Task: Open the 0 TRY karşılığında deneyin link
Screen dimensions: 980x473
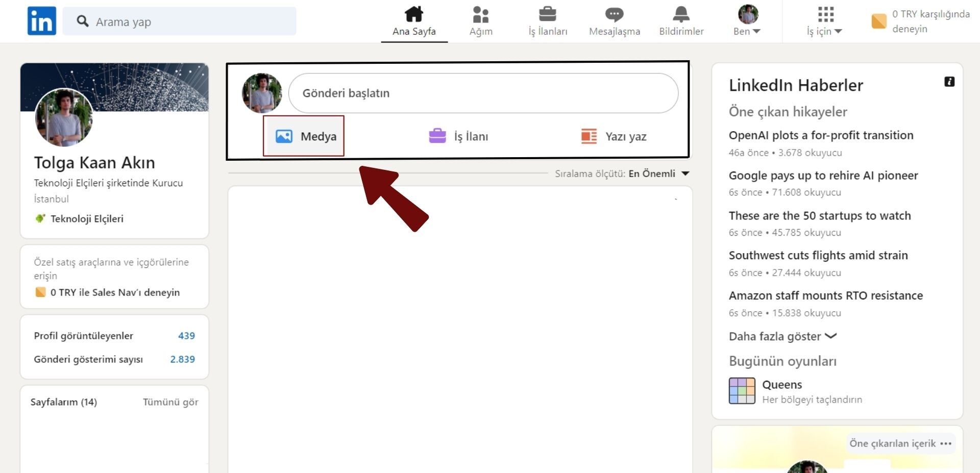Action: [930, 21]
